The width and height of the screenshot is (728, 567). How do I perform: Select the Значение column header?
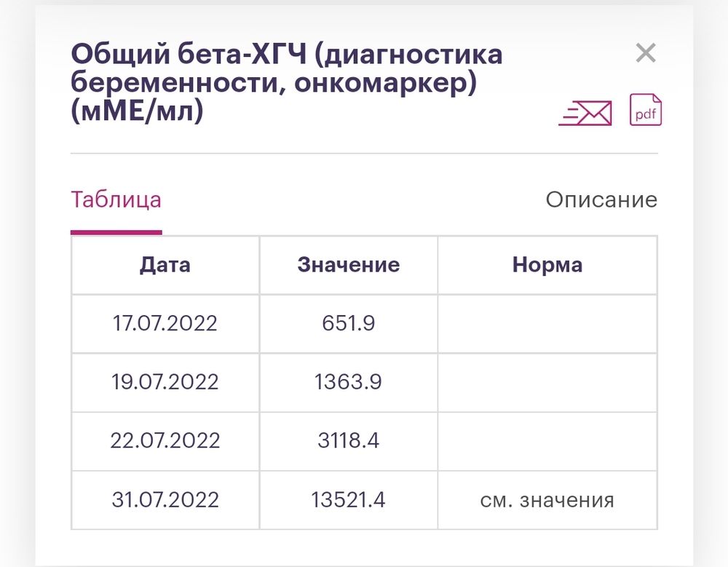(348, 264)
